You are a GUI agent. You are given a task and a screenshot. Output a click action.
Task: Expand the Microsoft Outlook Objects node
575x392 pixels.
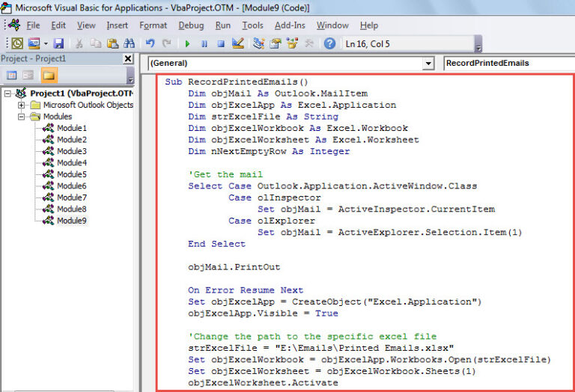coord(22,105)
